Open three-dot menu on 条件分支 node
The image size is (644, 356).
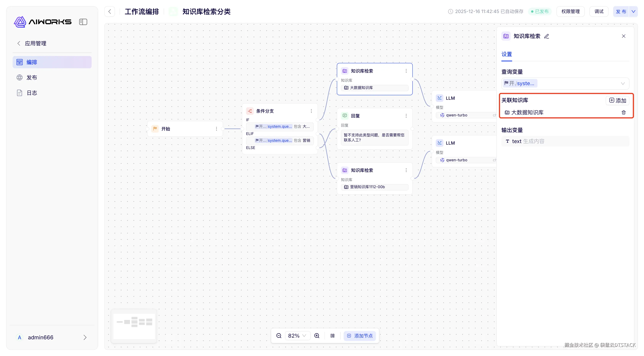click(311, 111)
